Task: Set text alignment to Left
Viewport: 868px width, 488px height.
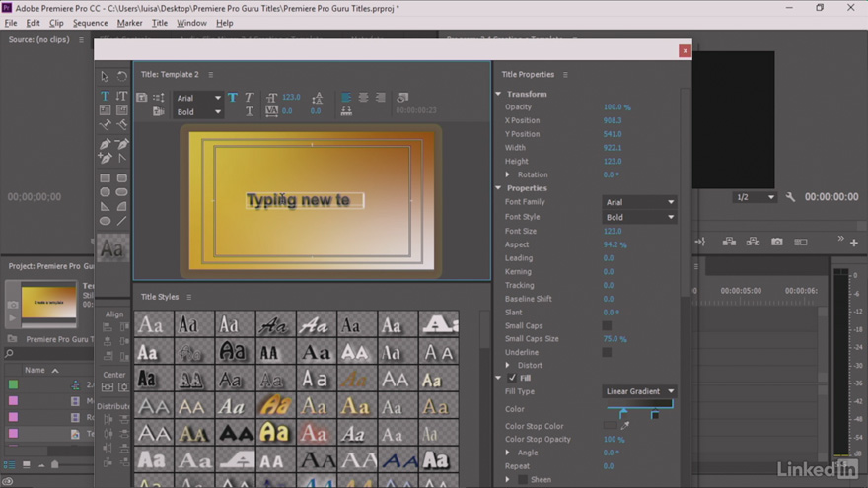Action: coord(346,98)
